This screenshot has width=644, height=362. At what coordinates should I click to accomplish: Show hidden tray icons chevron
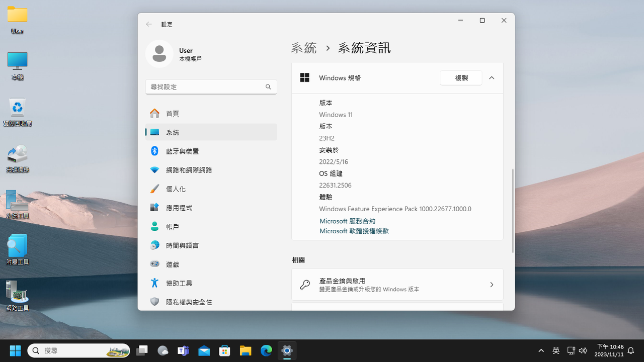click(541, 350)
